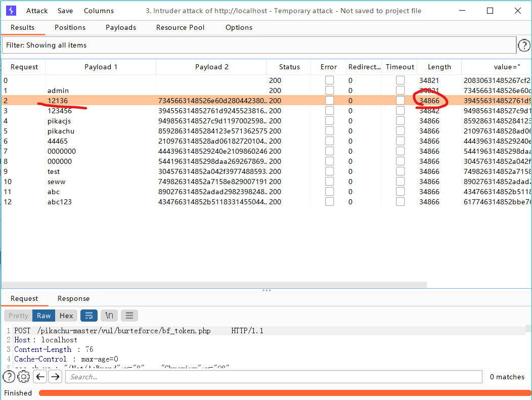Screen dimensions: 532x400
Task: Click the search input field
Action: [274, 377]
